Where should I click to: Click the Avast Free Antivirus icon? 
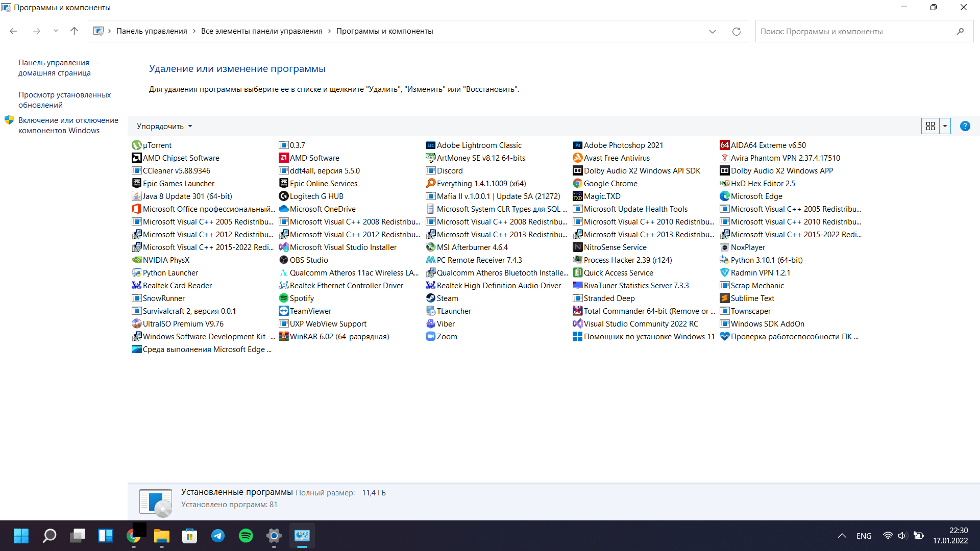[577, 158]
